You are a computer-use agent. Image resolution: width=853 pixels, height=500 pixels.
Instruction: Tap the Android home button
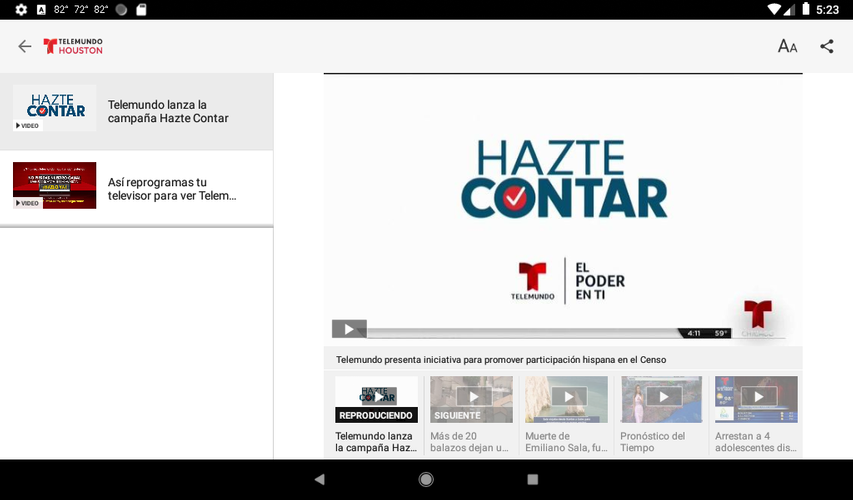click(426, 479)
